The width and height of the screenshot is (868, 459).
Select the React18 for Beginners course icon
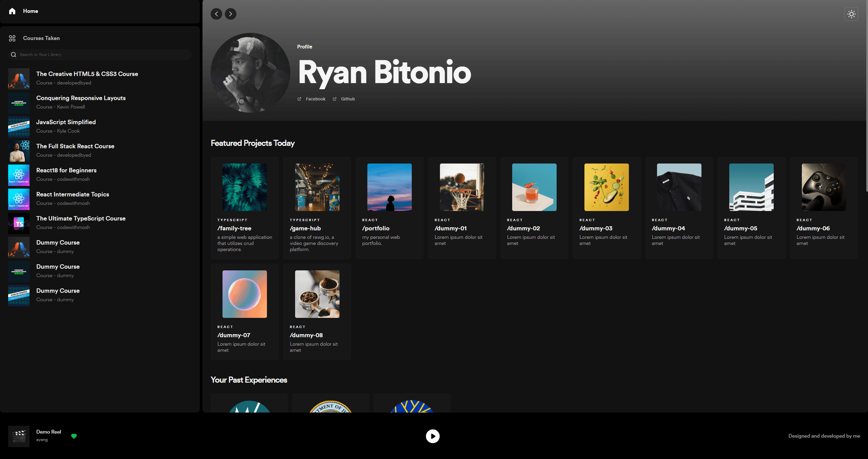[19, 175]
